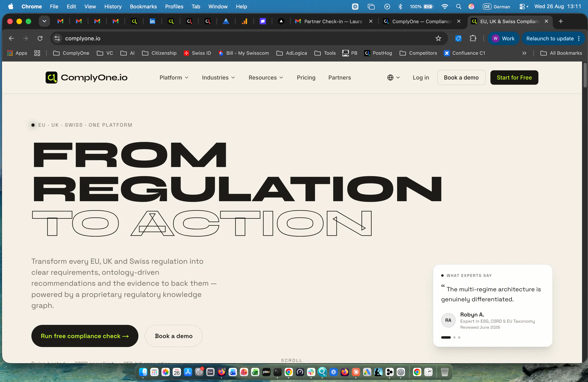Viewport: 588px width, 382px height.
Task: Click the Robyn A. testimonial card
Action: point(492,305)
